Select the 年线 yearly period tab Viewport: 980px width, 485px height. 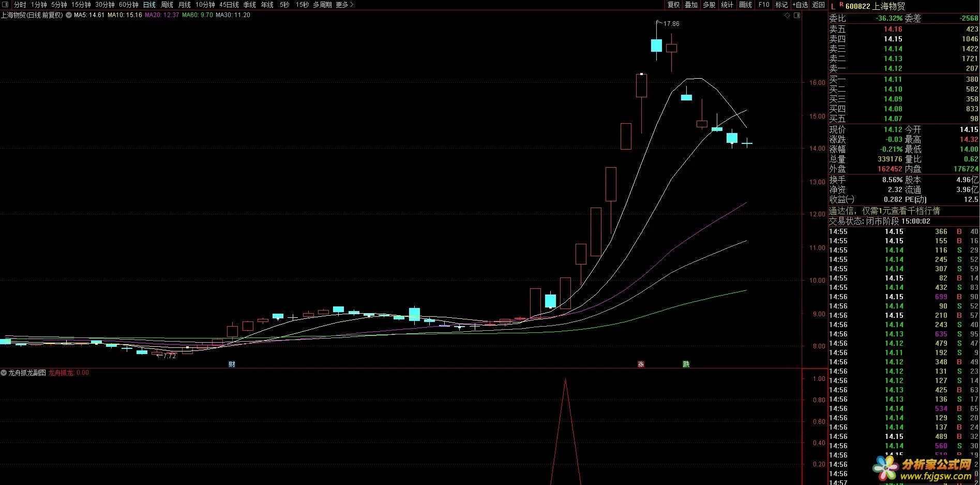click(267, 5)
